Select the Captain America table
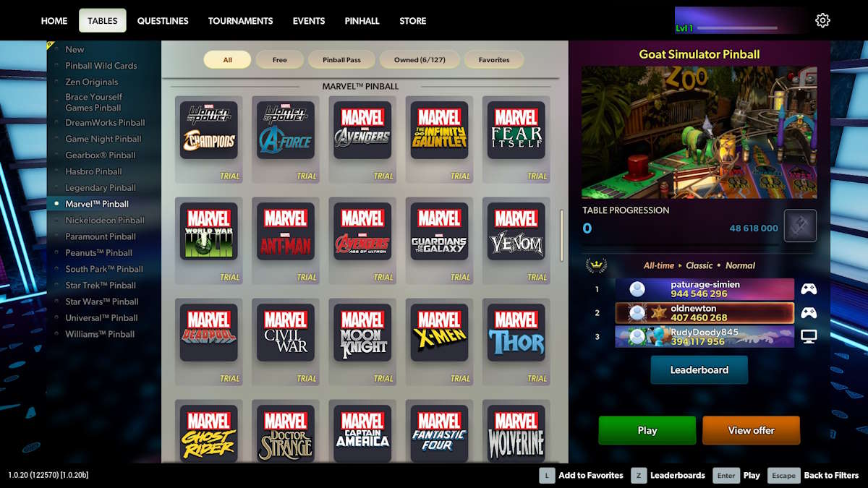868x488 pixels. tap(362, 433)
